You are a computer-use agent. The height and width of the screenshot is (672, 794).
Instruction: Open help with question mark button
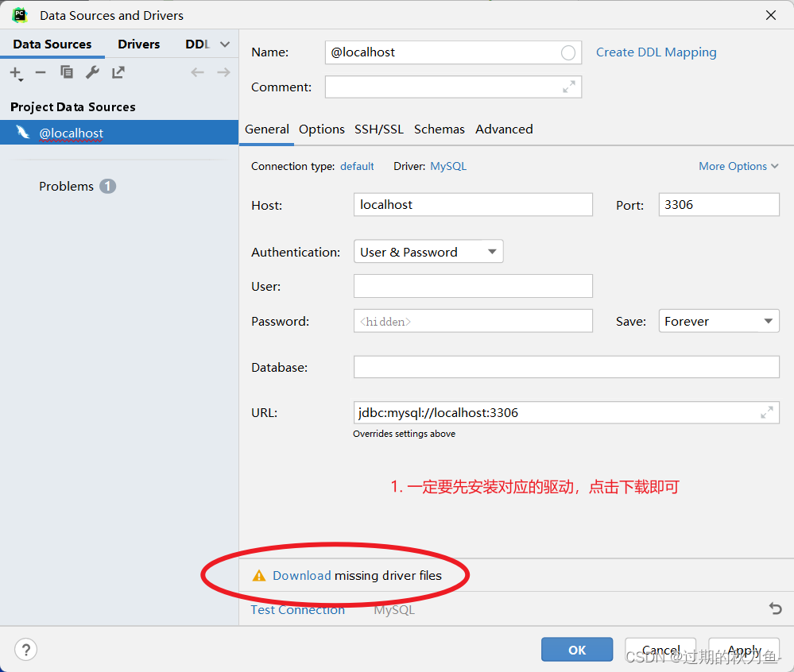[25, 649]
